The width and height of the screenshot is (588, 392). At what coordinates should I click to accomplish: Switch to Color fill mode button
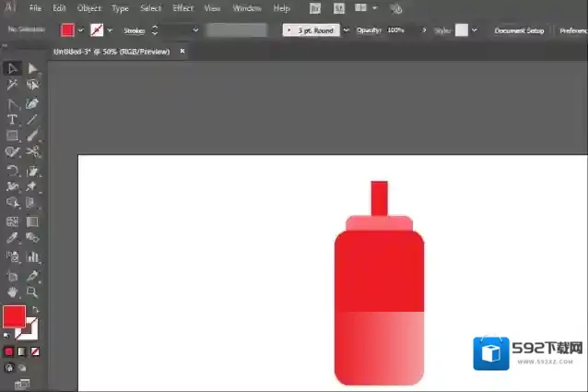coord(9,351)
